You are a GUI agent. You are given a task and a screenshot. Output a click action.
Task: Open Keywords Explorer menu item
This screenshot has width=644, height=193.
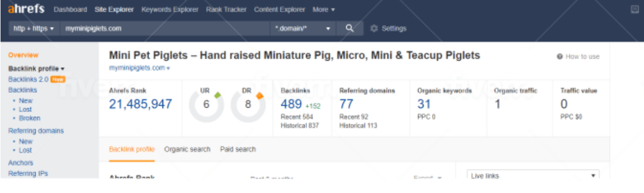170,10
